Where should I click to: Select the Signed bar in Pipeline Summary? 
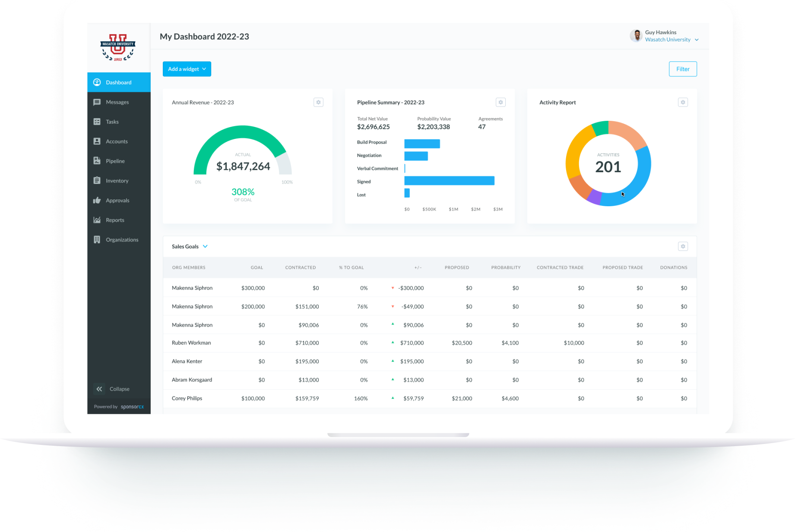tap(449, 181)
